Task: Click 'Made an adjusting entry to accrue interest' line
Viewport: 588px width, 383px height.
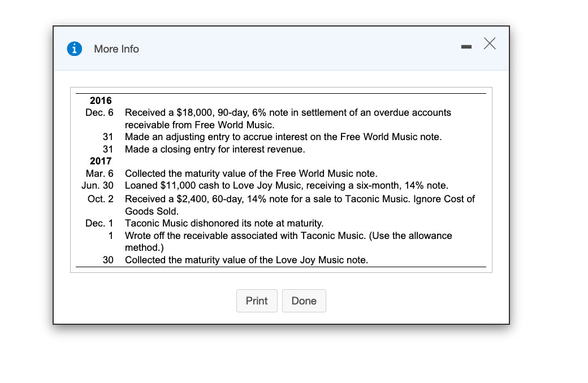Action: pos(283,137)
